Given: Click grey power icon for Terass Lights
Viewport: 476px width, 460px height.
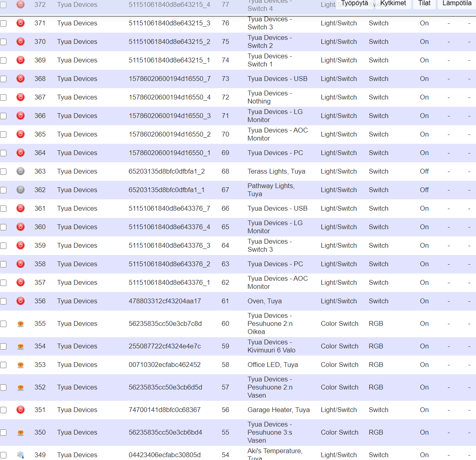Looking at the screenshot, I should coord(21,171).
